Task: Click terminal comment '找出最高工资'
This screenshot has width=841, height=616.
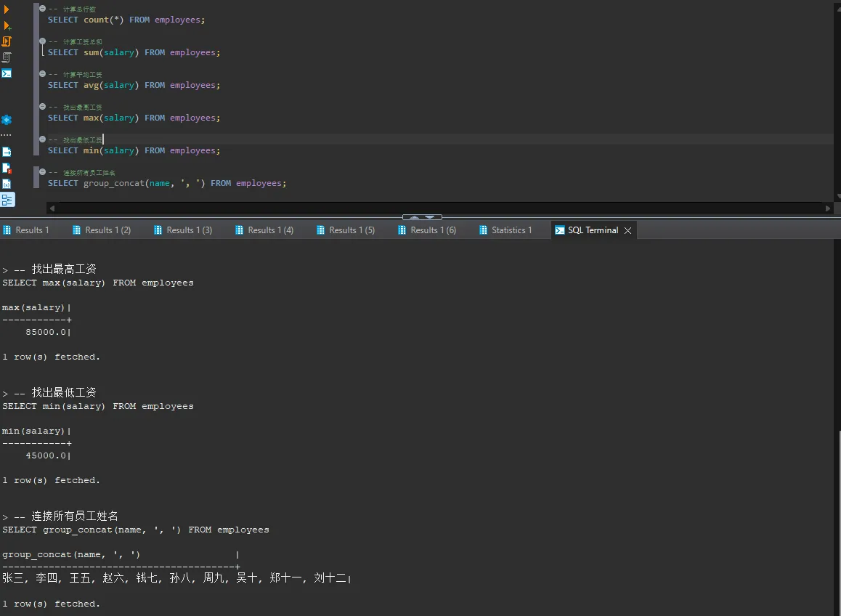Action: (63, 269)
